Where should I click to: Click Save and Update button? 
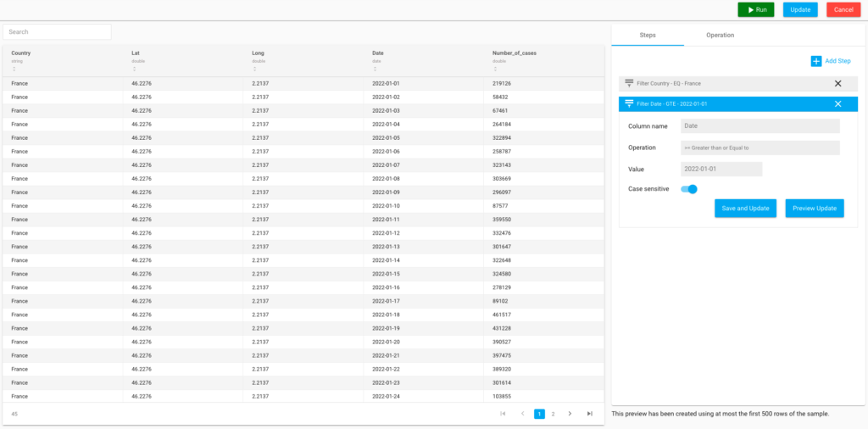[x=745, y=208]
